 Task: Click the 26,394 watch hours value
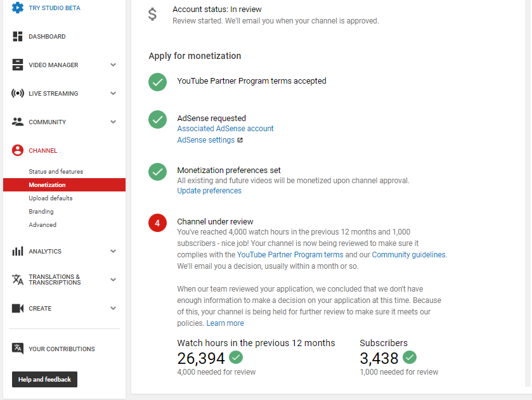(201, 358)
